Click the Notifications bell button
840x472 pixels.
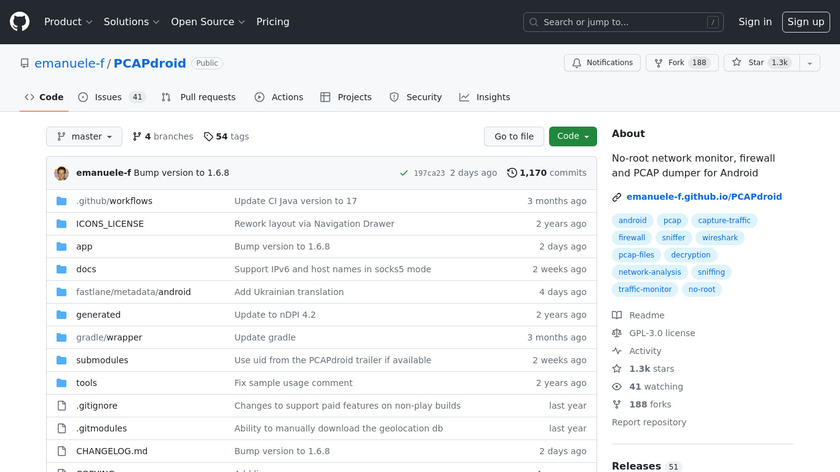click(x=602, y=63)
